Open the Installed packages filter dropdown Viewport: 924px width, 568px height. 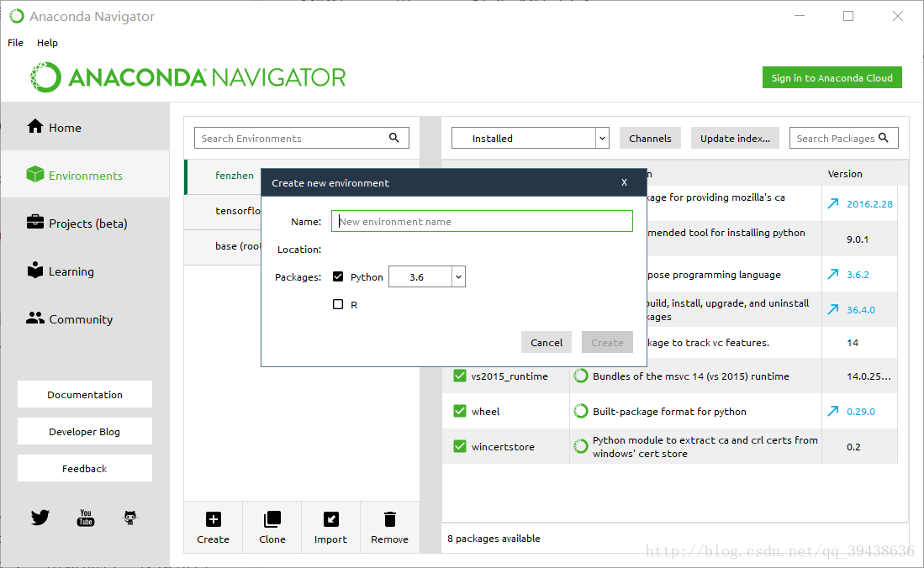pyautogui.click(x=530, y=138)
